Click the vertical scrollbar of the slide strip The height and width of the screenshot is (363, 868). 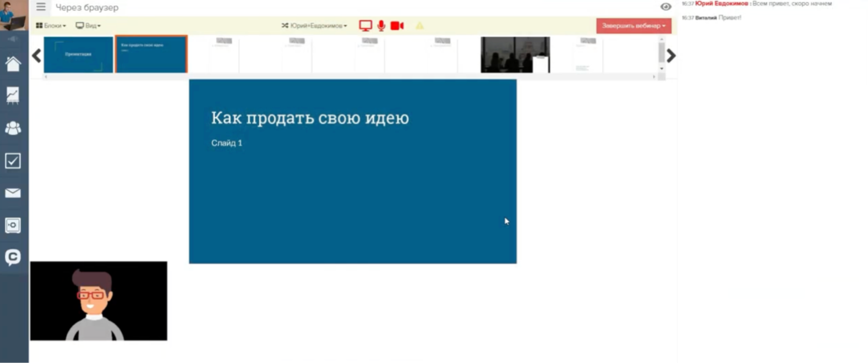coord(662,54)
